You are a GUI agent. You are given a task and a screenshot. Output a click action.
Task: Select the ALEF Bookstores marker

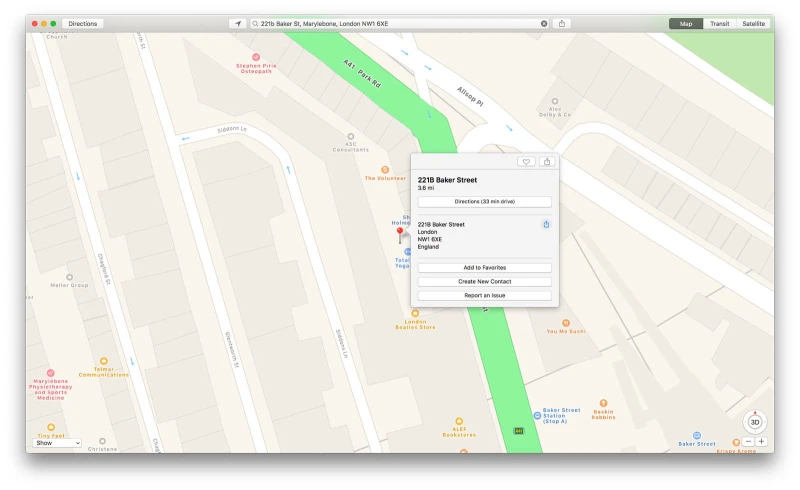[x=459, y=421]
